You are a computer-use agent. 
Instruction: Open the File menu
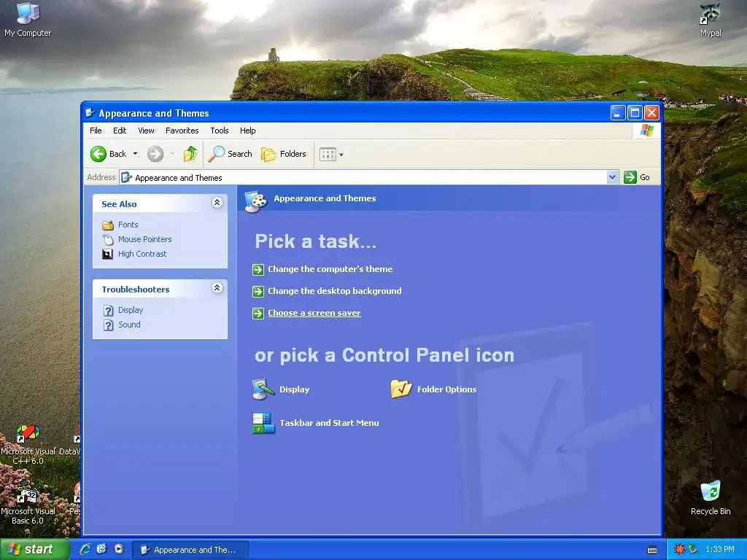[96, 131]
